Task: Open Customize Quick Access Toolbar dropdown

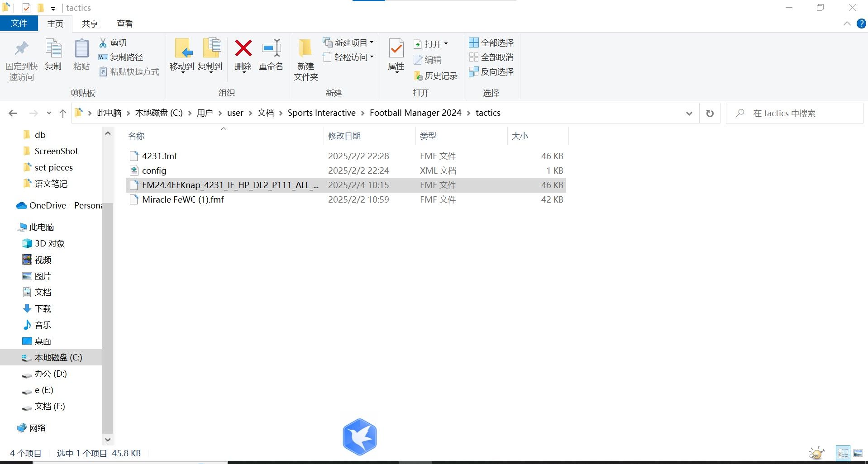Action: pyautogui.click(x=53, y=9)
